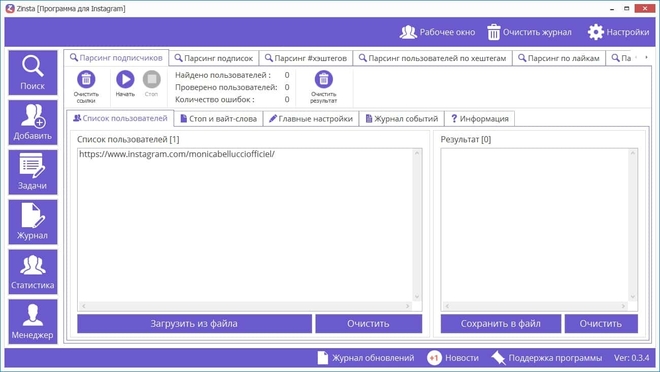This screenshot has height=372, width=660.
Task: Switch to Парсинг по лайкам tab
Action: coord(559,58)
